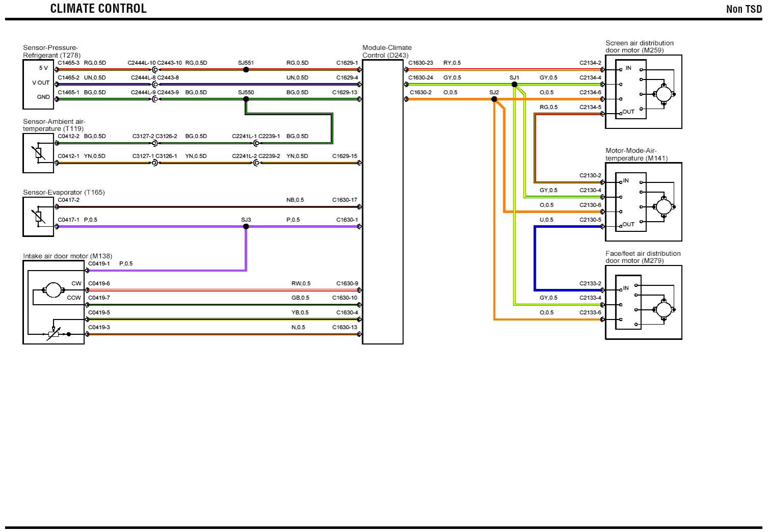The image size is (768, 532).
Task: Select the face/feet door motor M279 symbol
Action: [x=663, y=309]
